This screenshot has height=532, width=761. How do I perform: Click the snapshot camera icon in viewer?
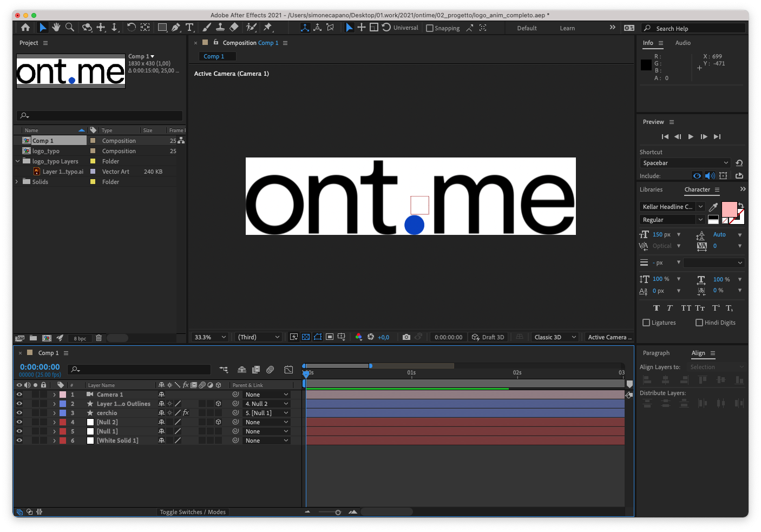click(406, 337)
